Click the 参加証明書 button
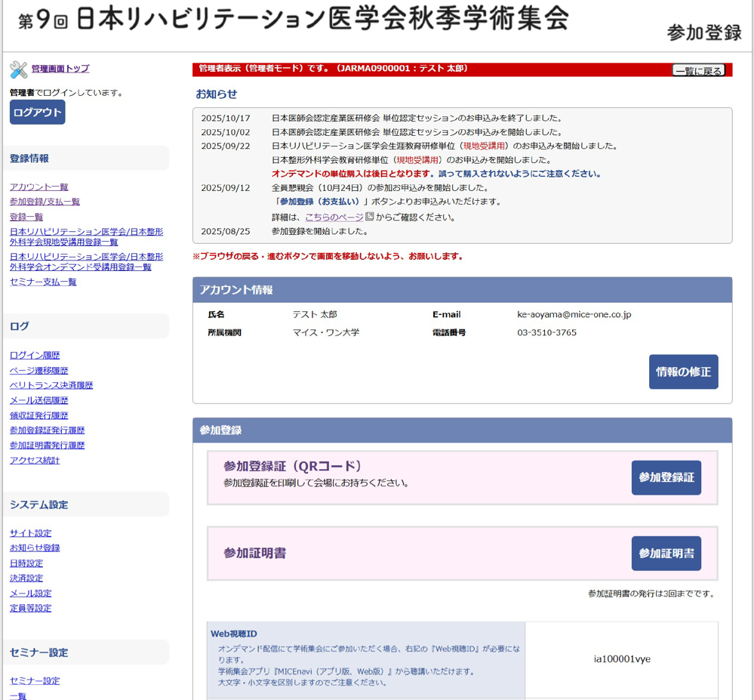The width and height of the screenshot is (754, 700). (665, 553)
